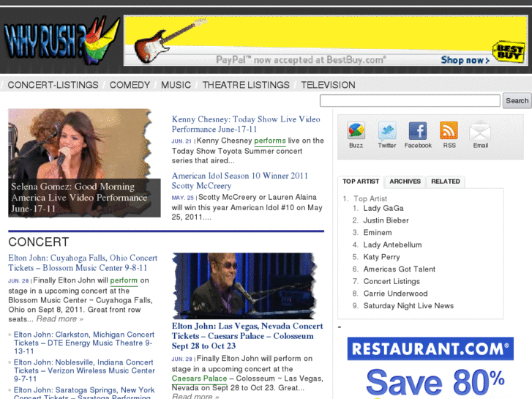Open Elton John Cuyahoga Falls concert article
This screenshot has height=399, width=532.
pos(83,263)
